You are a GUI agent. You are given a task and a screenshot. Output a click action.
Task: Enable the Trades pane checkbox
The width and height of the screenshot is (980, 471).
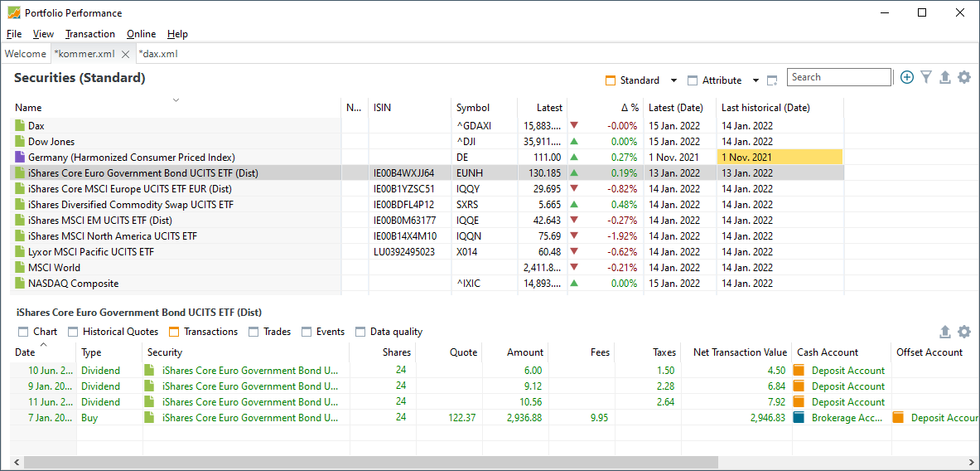[x=253, y=333]
